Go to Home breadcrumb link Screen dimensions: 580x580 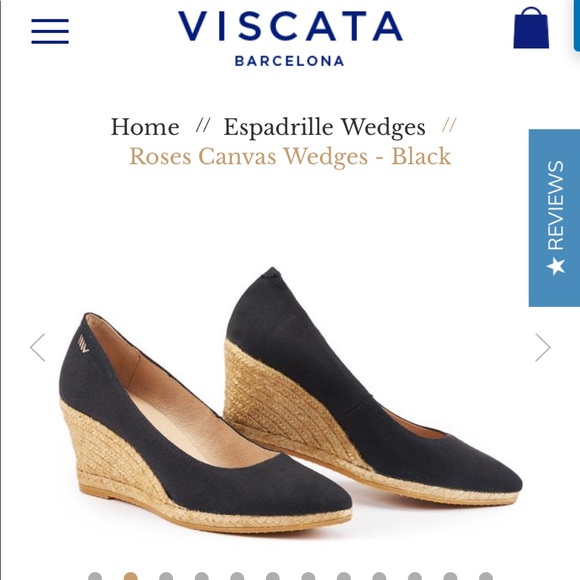145,127
